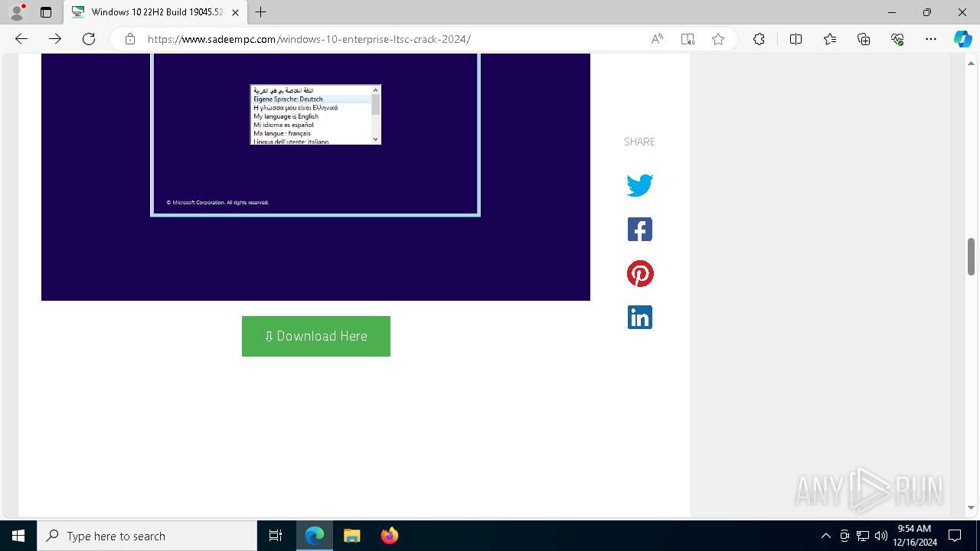Image resolution: width=980 pixels, height=551 pixels.
Task: Share the page on Twitter
Action: 639,185
